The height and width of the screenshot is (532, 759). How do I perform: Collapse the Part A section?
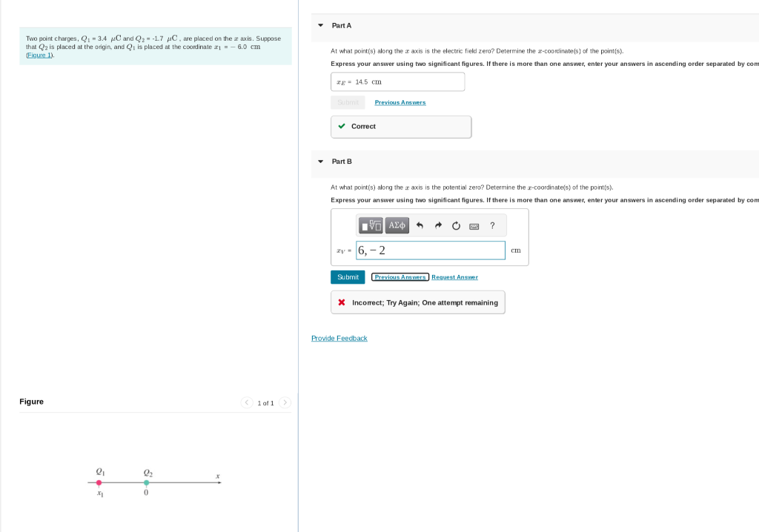click(319, 25)
